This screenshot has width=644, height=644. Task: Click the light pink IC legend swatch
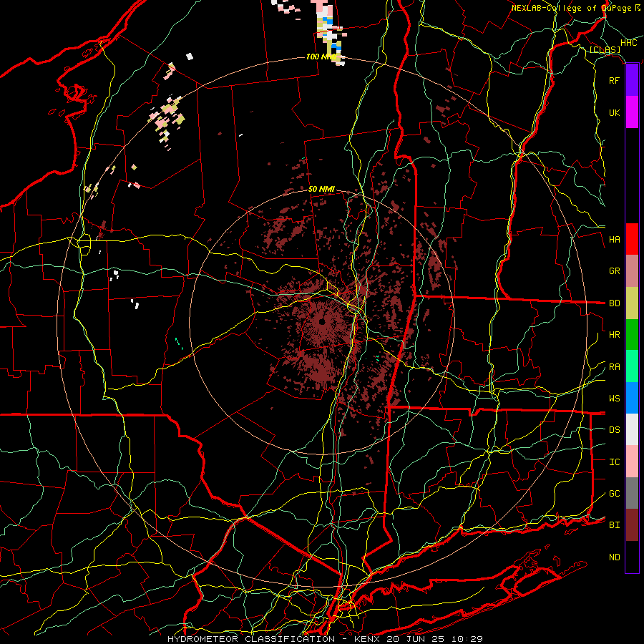632,462
